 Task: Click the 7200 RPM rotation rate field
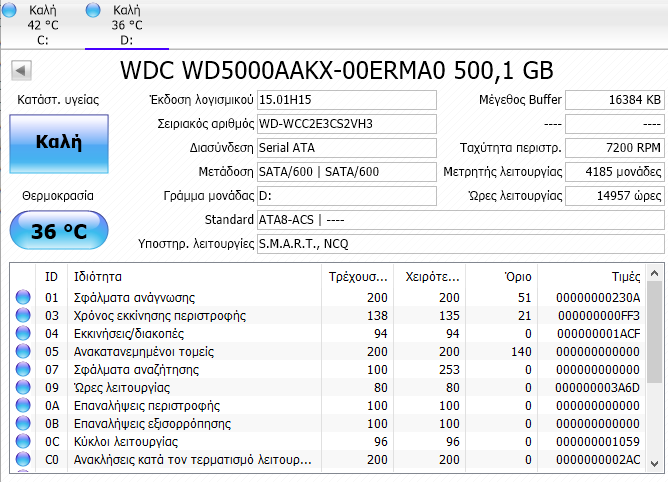coord(615,148)
